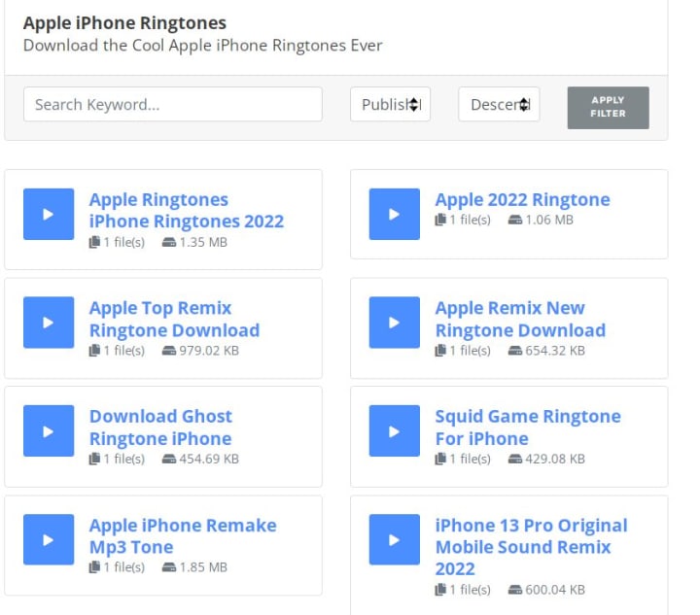Click the 1.85 MB file size text

point(203,567)
